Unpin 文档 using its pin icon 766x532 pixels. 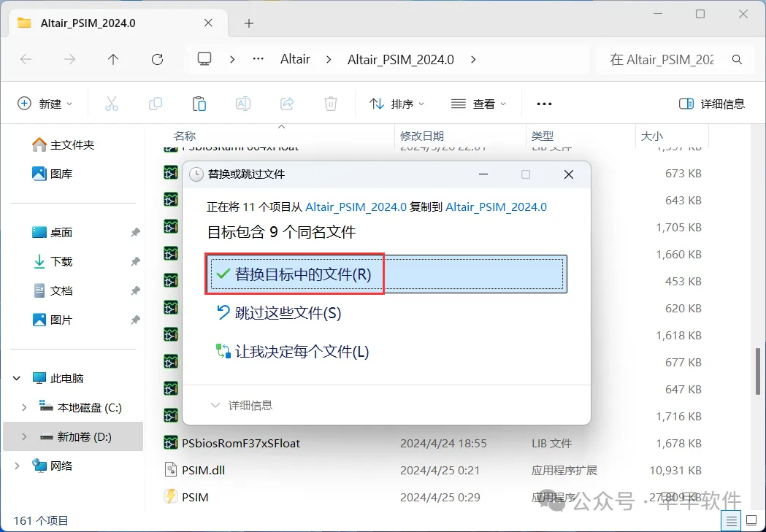tap(135, 291)
